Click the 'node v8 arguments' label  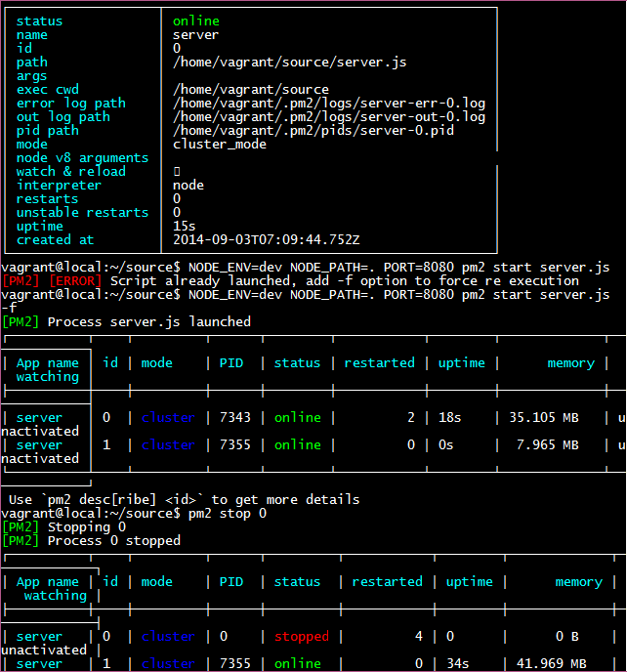pyautogui.click(x=82, y=158)
